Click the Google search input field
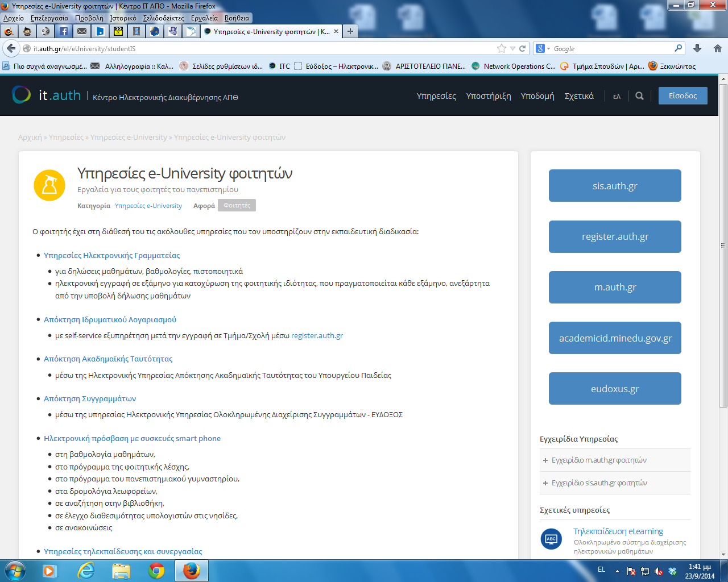The width and height of the screenshot is (728, 582). (x=613, y=48)
